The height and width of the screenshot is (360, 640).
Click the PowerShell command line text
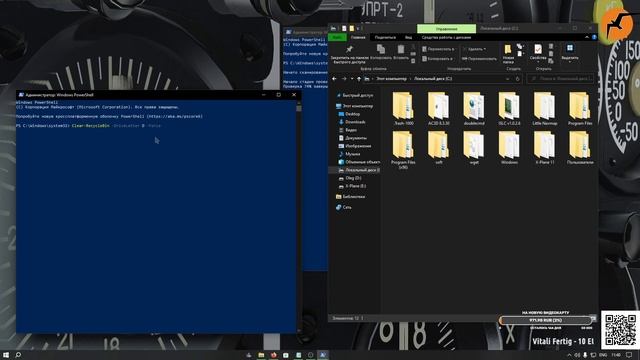89,126
